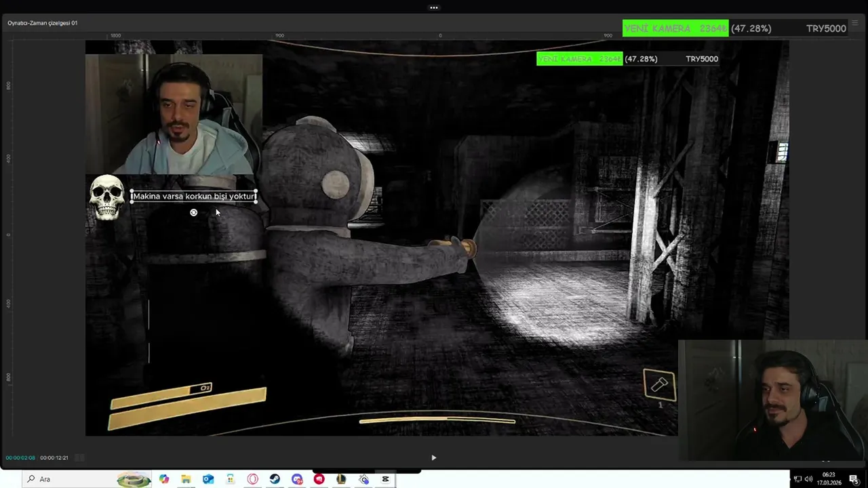868x488 pixels.
Task: Click the left subtitle resize handle
Action: pyautogui.click(x=132, y=197)
